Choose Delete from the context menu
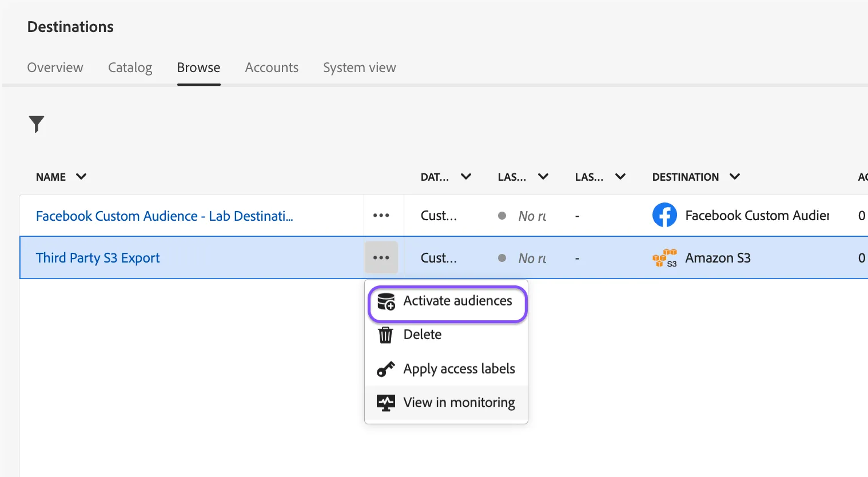 [x=447, y=335]
